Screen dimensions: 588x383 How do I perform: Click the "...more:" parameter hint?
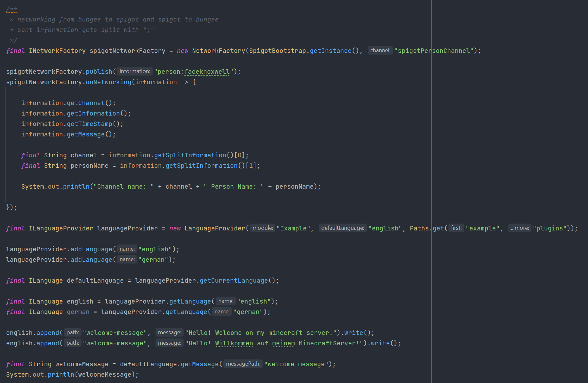click(520, 228)
